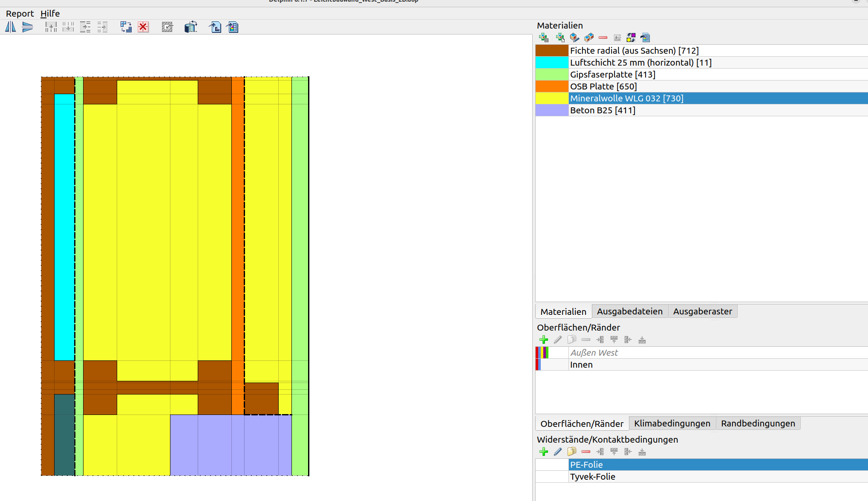Click the rotational cylinder geometry icon
The width and height of the screenshot is (868, 501).
tap(190, 27)
